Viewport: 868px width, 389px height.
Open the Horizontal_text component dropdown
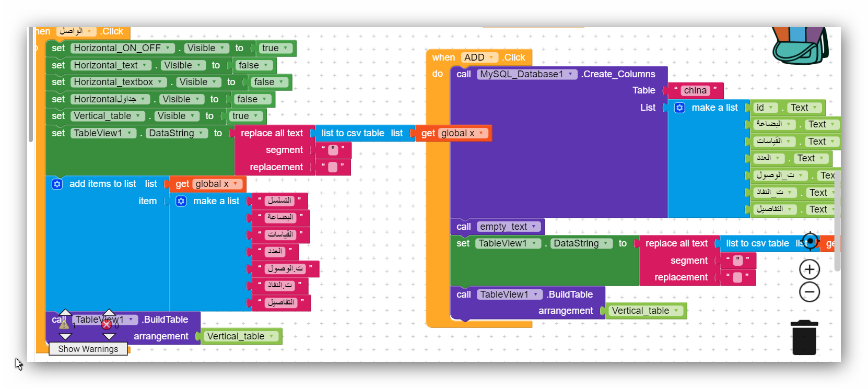point(111,65)
